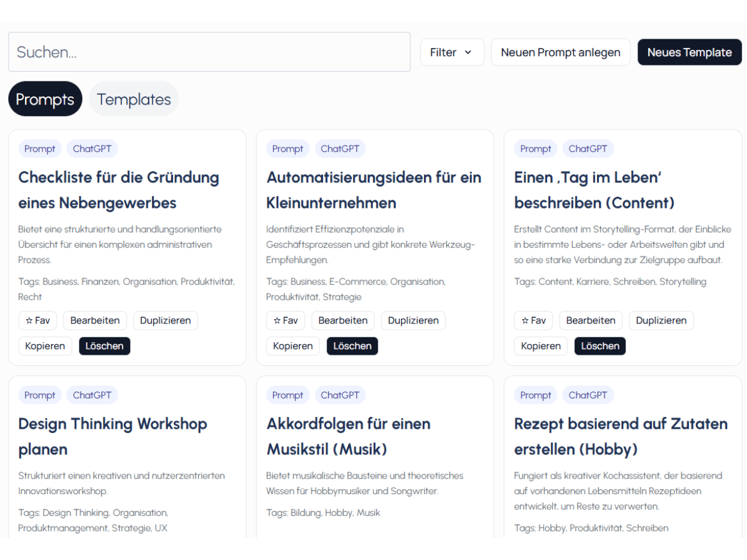Click description 'Strukturiert einen kreativen und nutzerzentrierten'
The height and width of the screenshot is (560, 747).
[x=121, y=483]
